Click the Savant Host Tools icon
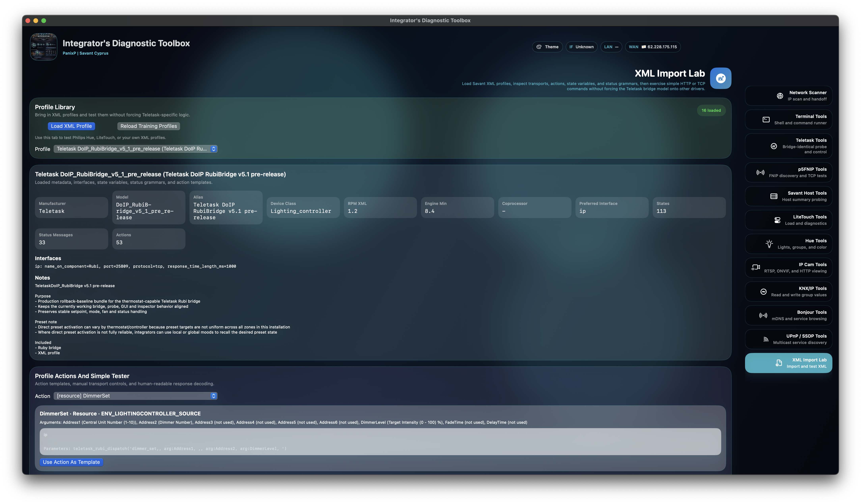This screenshot has height=504, width=861. click(x=774, y=196)
